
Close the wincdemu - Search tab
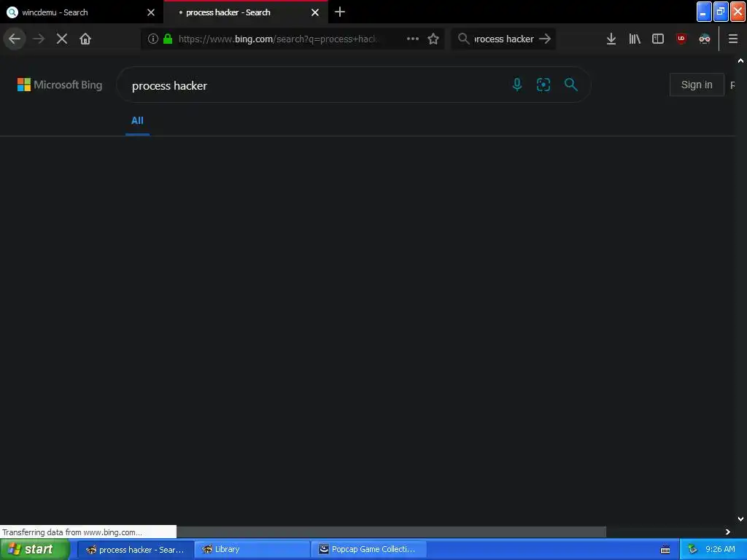pos(151,12)
